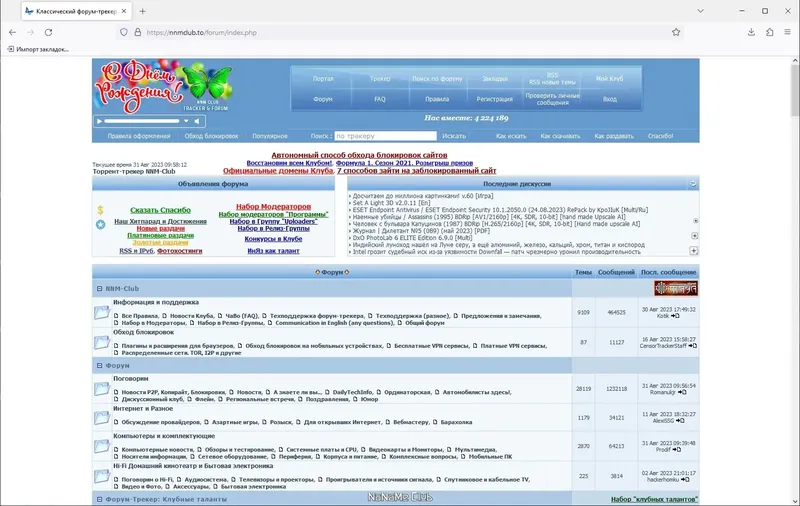Open the red Набор Модераторов link
This screenshot has height=506, width=800.
pyautogui.click(x=273, y=207)
